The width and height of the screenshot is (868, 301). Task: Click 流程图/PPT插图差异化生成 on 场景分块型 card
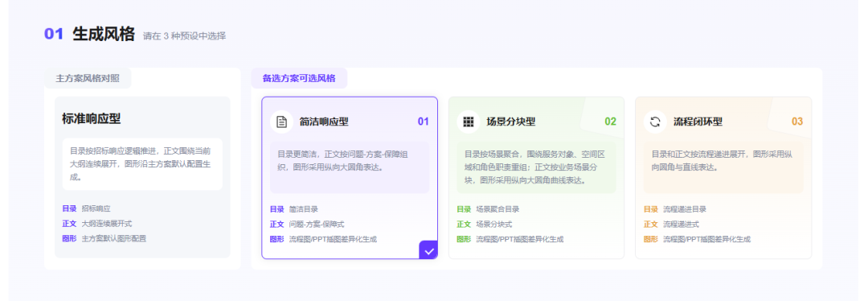[x=520, y=239]
